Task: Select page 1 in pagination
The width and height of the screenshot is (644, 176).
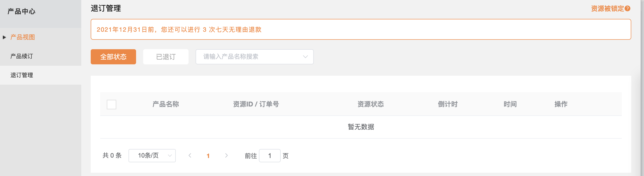Action: click(x=208, y=156)
